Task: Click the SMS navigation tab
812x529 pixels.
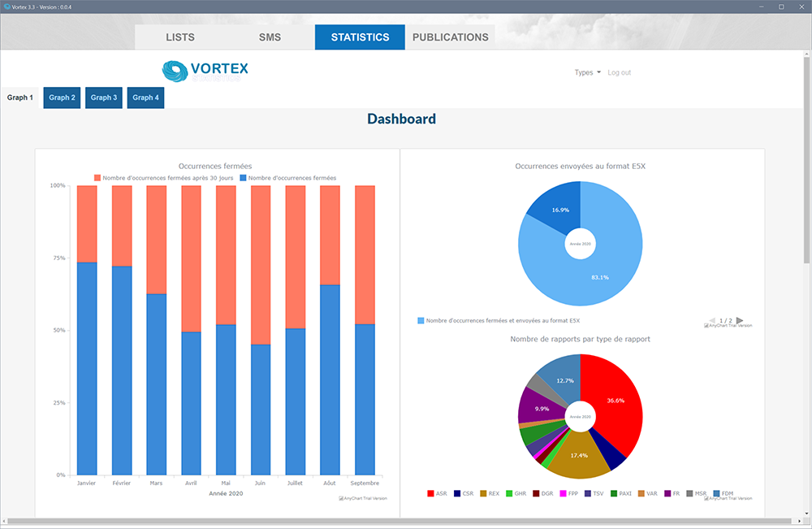Action: pos(270,37)
